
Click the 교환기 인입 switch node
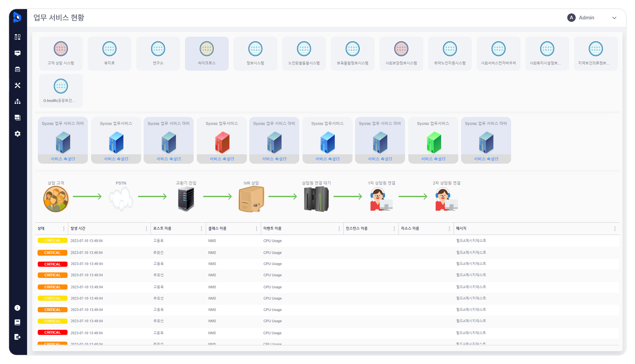tap(186, 199)
